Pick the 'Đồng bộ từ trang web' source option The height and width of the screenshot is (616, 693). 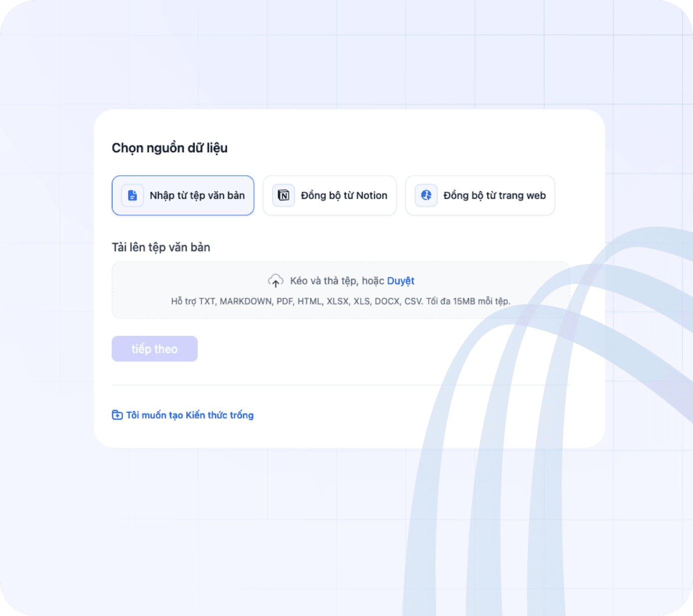[480, 195]
